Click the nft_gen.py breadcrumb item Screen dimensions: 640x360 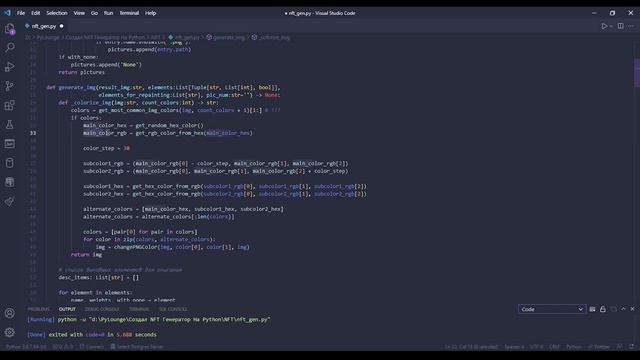tap(184, 38)
